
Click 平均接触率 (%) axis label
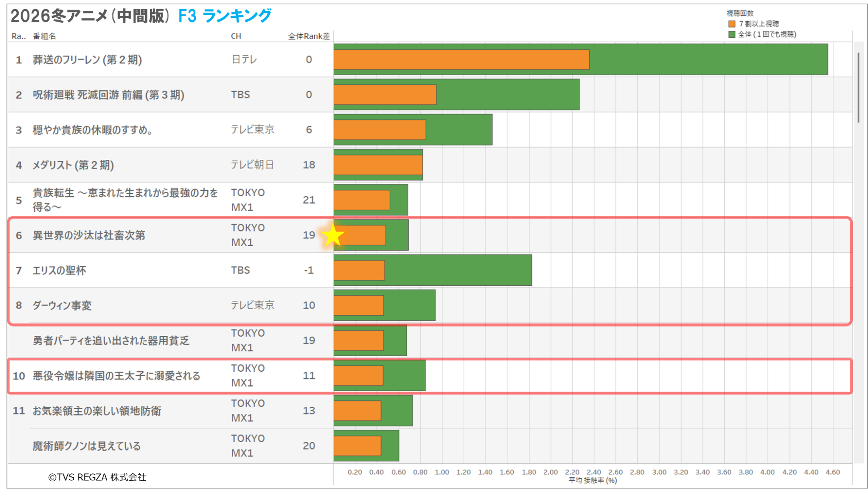click(x=593, y=480)
